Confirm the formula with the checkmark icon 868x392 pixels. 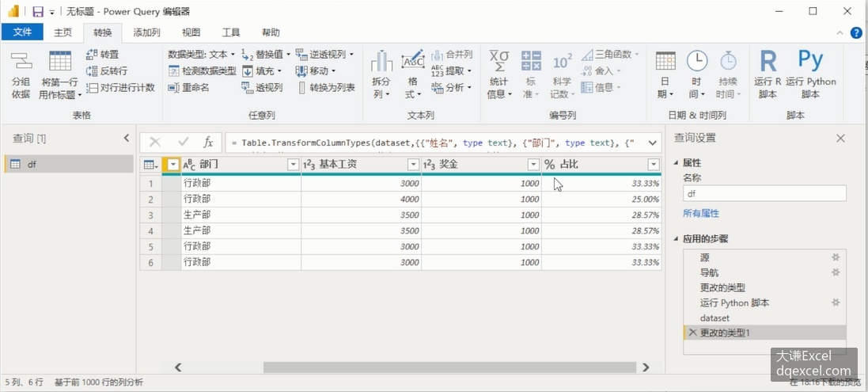(x=184, y=143)
